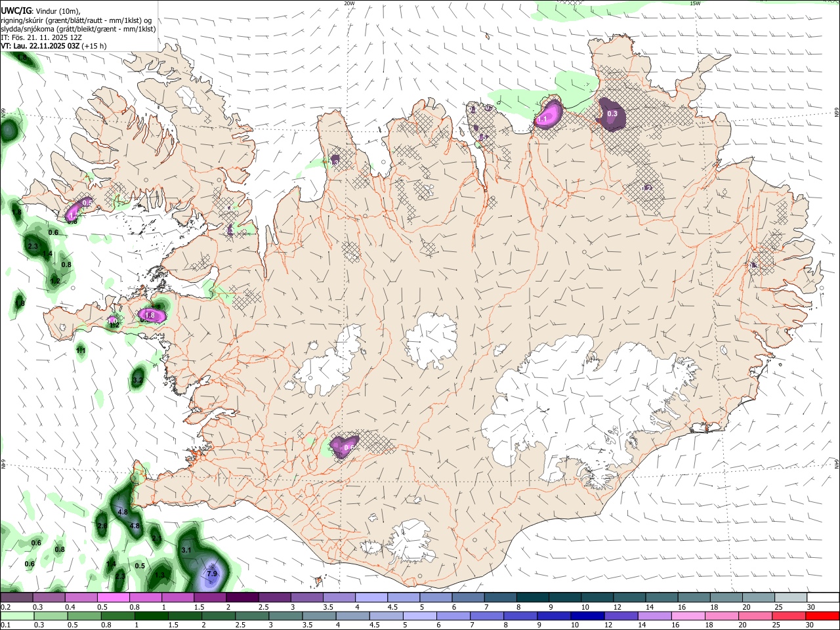840x630 pixels.
Task: Select the dark blue 10–12 rain legend swatch
Action: pyautogui.click(x=587, y=616)
